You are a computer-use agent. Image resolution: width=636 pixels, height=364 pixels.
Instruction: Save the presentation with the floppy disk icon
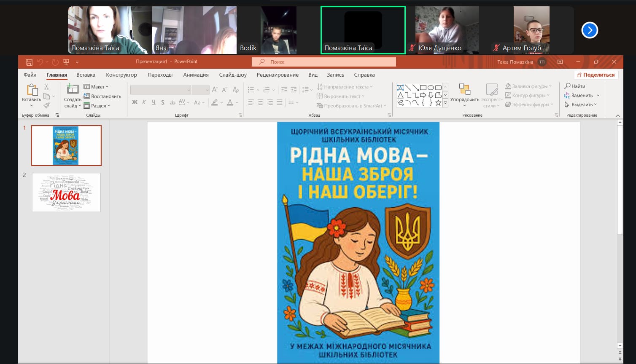click(x=29, y=62)
